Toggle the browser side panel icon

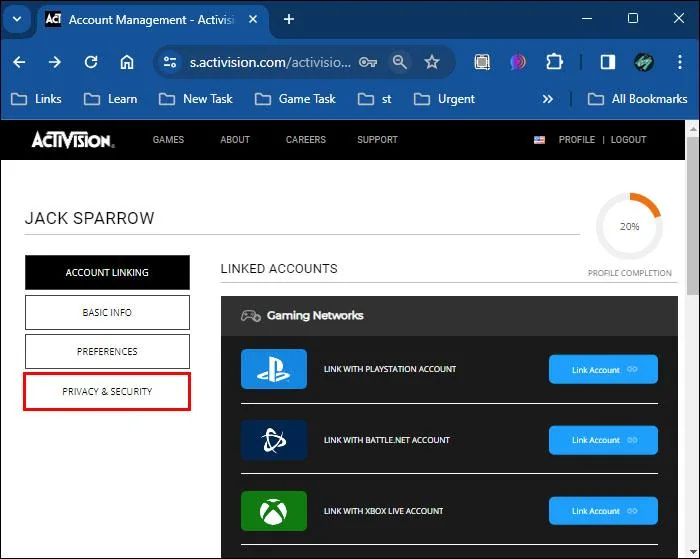608,62
